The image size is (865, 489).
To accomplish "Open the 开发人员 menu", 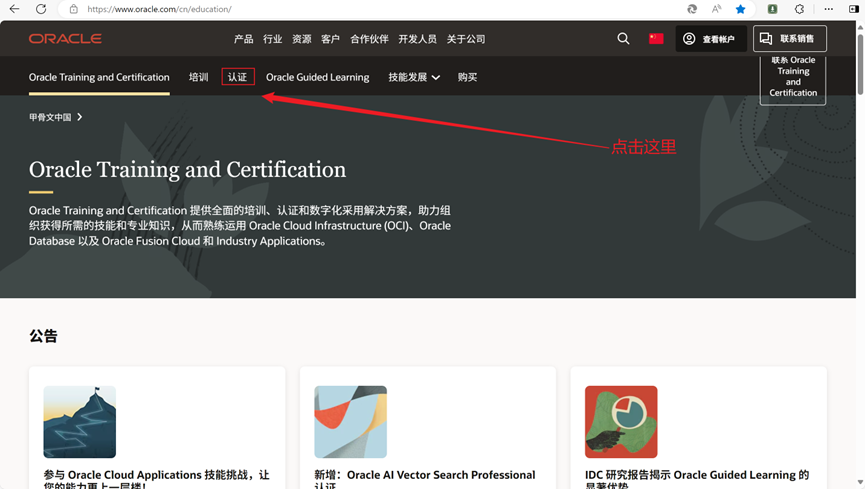I will [418, 39].
